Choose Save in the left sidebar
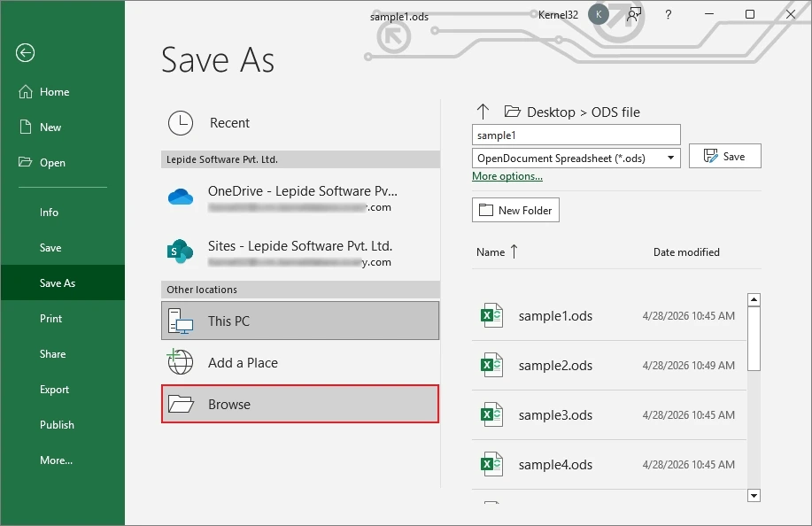The image size is (812, 526). 62,247
